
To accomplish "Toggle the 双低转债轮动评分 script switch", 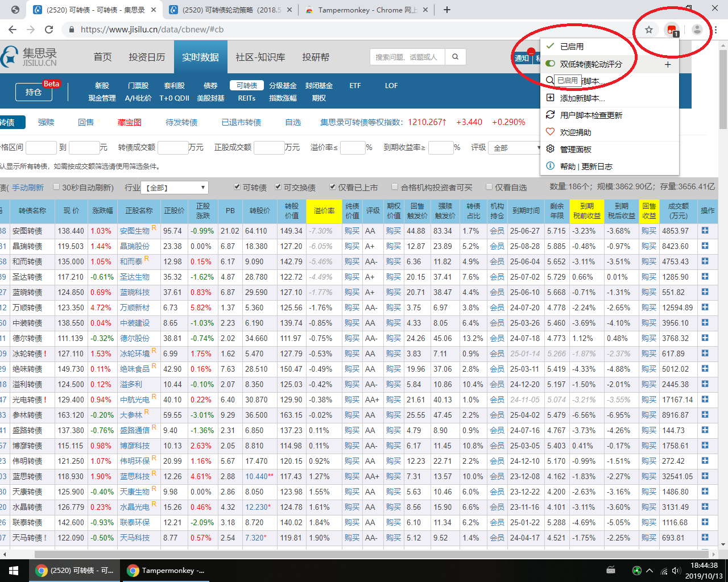I will tap(550, 64).
